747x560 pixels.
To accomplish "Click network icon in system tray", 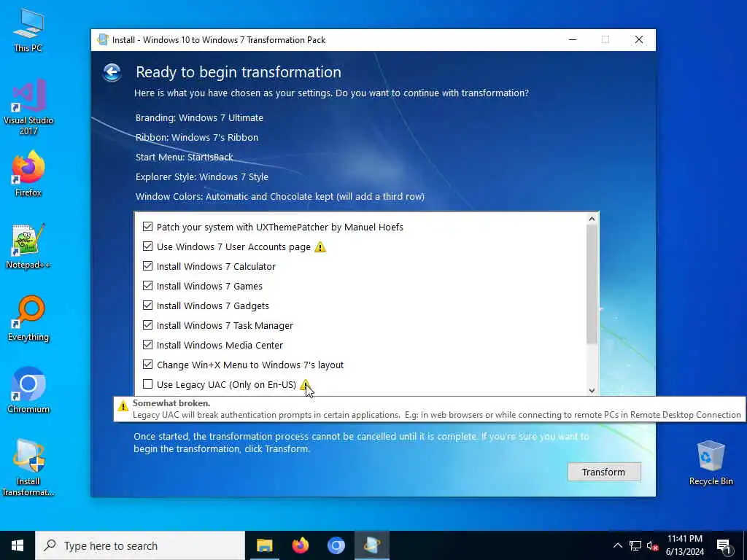I will tap(635, 545).
